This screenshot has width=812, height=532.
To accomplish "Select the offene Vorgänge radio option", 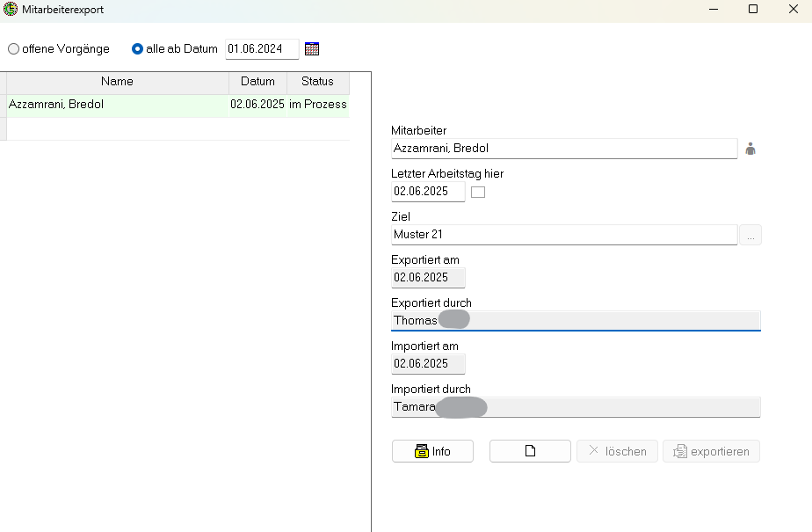I will point(13,49).
